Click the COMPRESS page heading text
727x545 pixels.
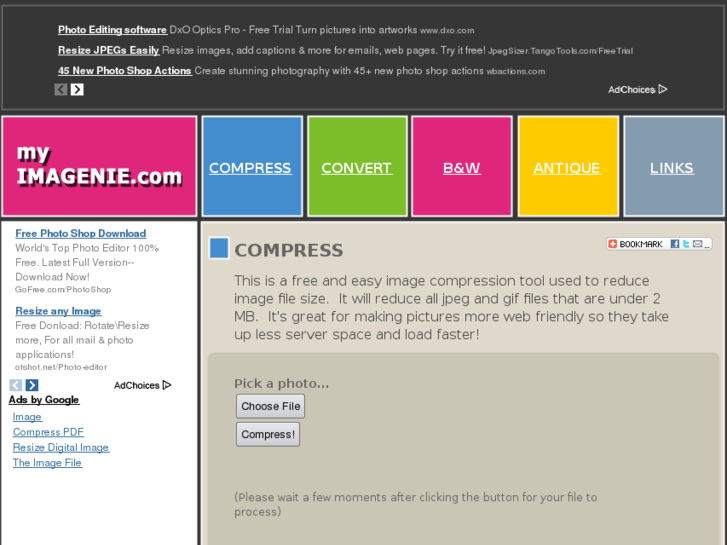[289, 250]
